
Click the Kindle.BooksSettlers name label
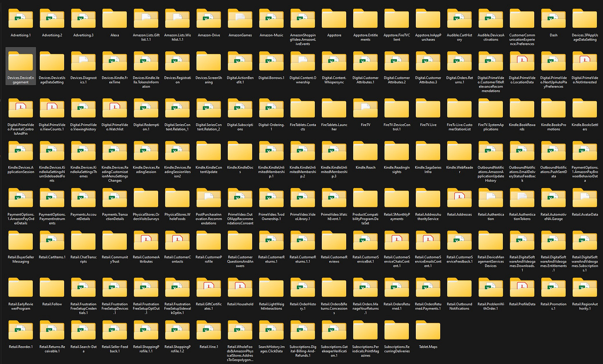585,127
